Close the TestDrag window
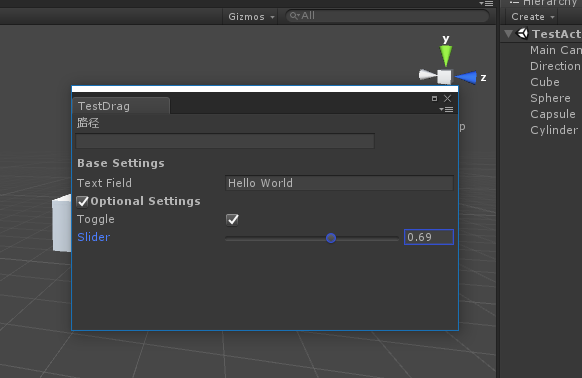 click(448, 98)
